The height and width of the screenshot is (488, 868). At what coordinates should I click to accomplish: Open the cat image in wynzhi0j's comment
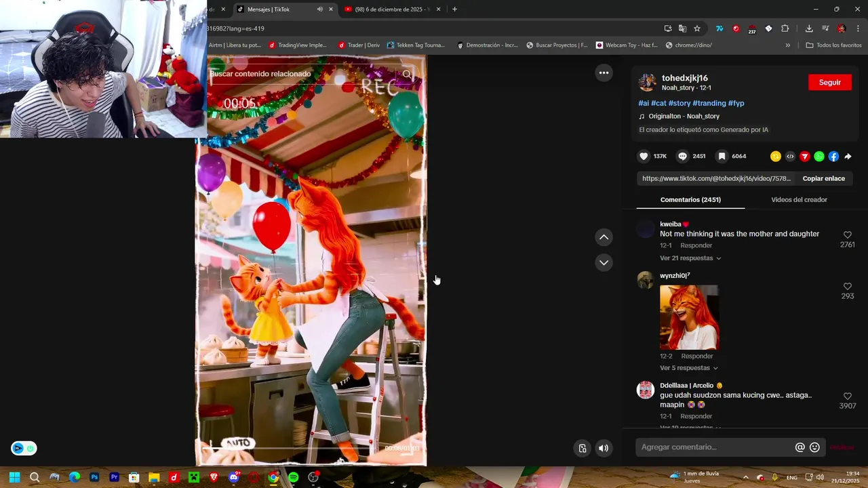(x=689, y=317)
